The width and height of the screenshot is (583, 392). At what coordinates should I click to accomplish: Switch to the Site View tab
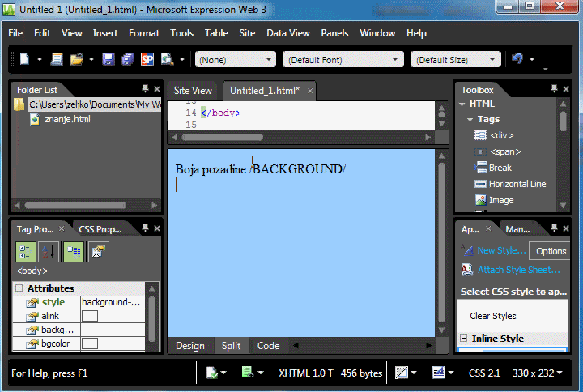pyautogui.click(x=193, y=91)
